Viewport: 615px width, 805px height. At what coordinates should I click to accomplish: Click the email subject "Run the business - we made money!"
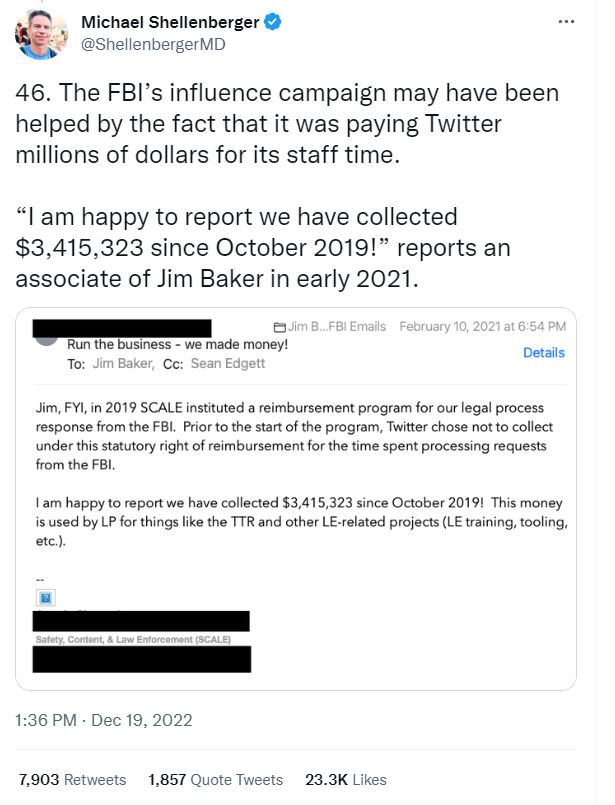(176, 344)
